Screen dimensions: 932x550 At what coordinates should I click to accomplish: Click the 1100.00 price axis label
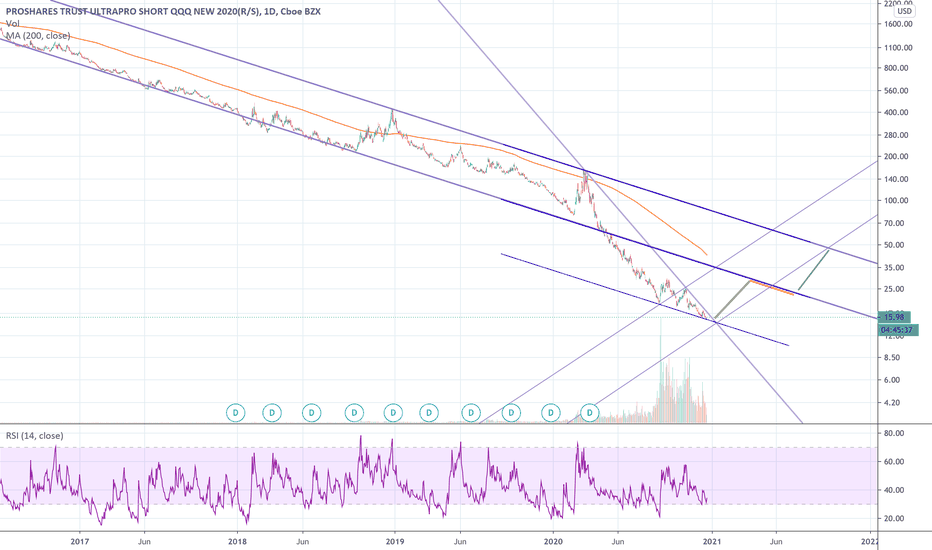click(x=898, y=48)
